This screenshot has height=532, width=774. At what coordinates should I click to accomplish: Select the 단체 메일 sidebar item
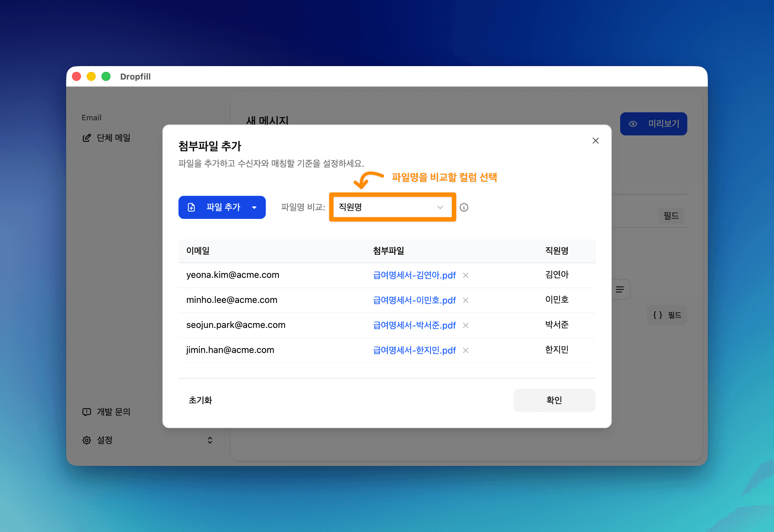point(113,138)
